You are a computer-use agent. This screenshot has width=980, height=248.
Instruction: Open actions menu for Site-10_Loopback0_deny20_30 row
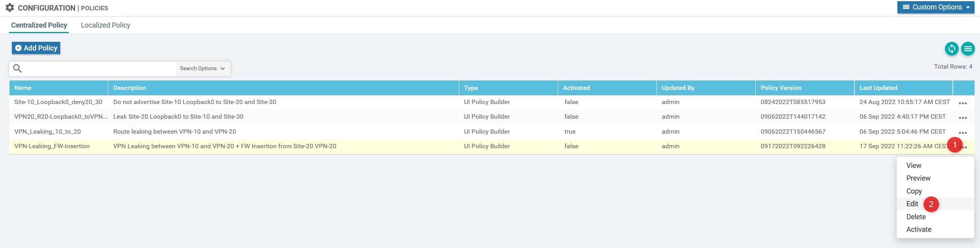pyautogui.click(x=963, y=103)
